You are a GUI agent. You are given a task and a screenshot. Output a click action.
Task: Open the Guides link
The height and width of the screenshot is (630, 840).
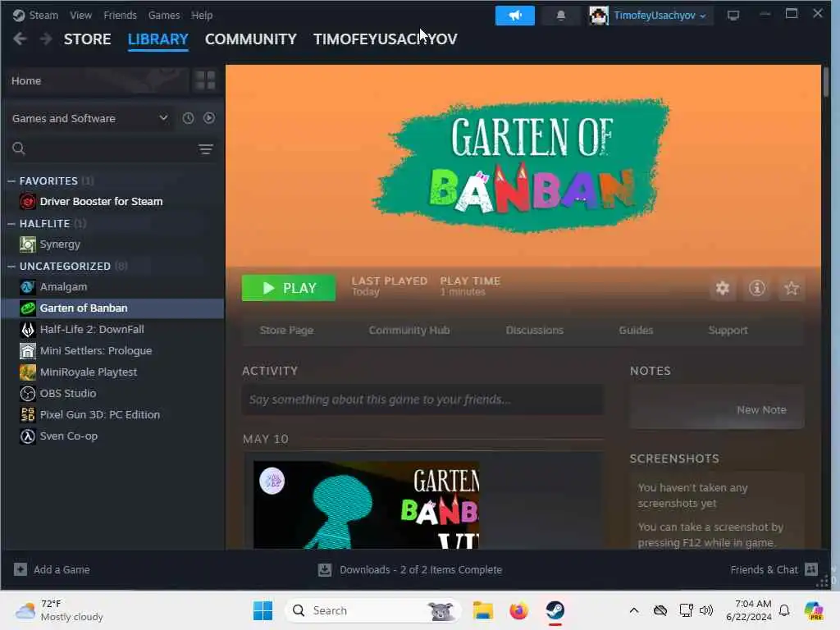[636, 331]
